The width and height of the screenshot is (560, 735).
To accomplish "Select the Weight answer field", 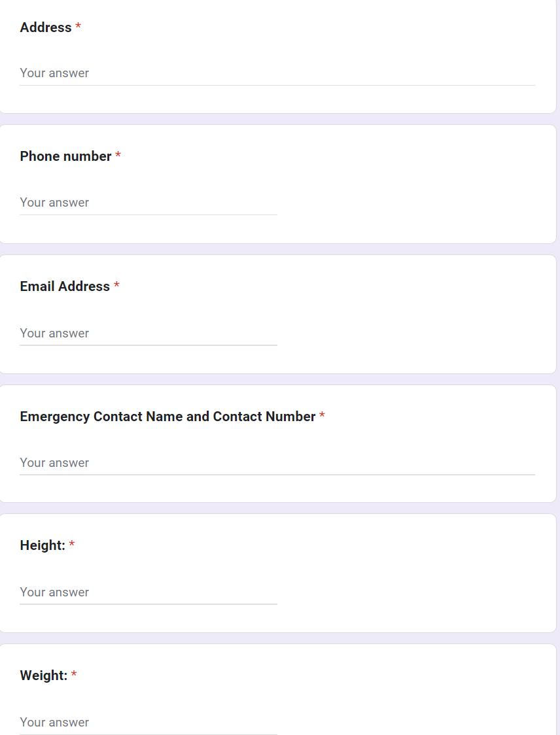I will [x=148, y=723].
